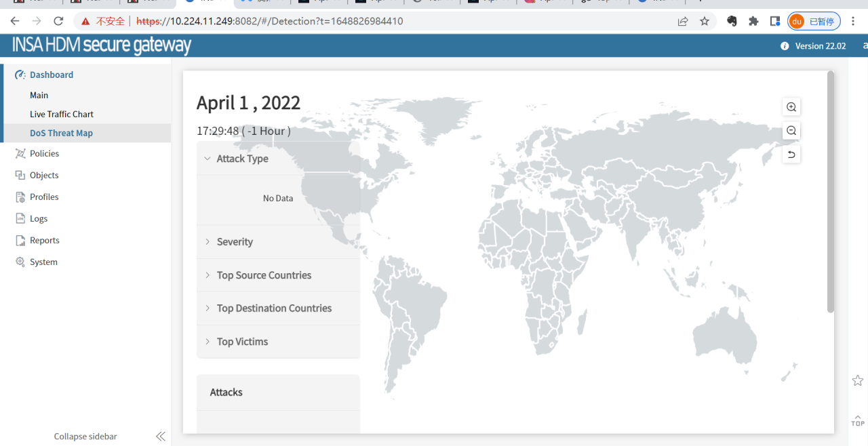Click the System gear icon
Image resolution: width=868 pixels, height=446 pixels.
tap(20, 262)
